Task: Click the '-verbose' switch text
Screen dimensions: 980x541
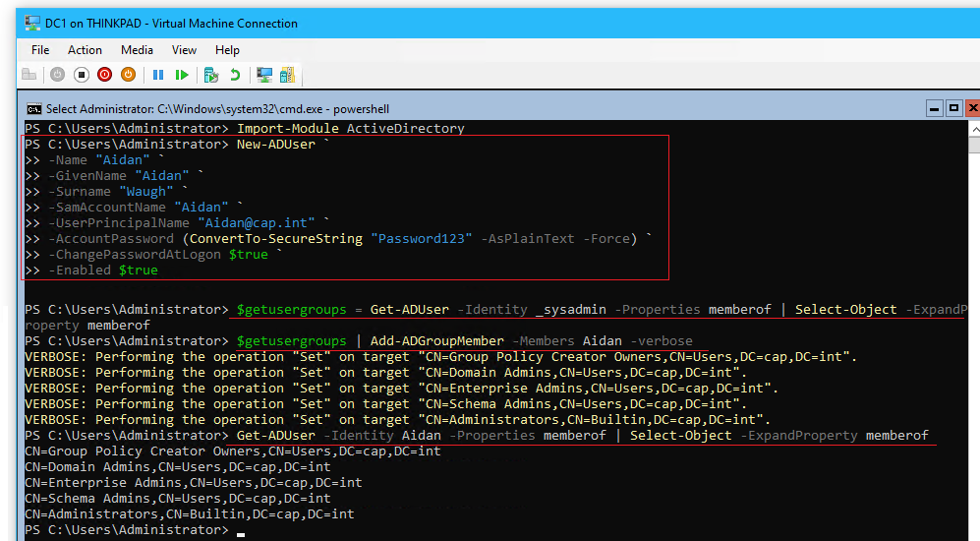Action: click(x=662, y=341)
